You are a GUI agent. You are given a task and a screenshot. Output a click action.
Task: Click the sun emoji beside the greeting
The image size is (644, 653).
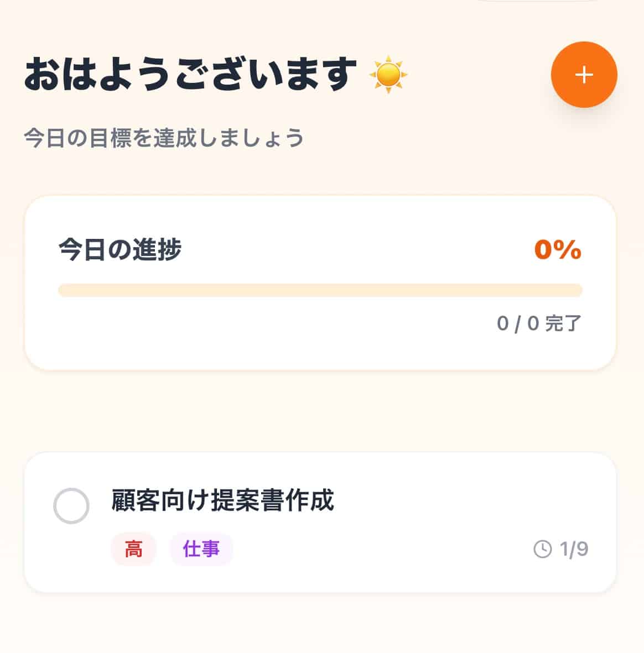(388, 75)
